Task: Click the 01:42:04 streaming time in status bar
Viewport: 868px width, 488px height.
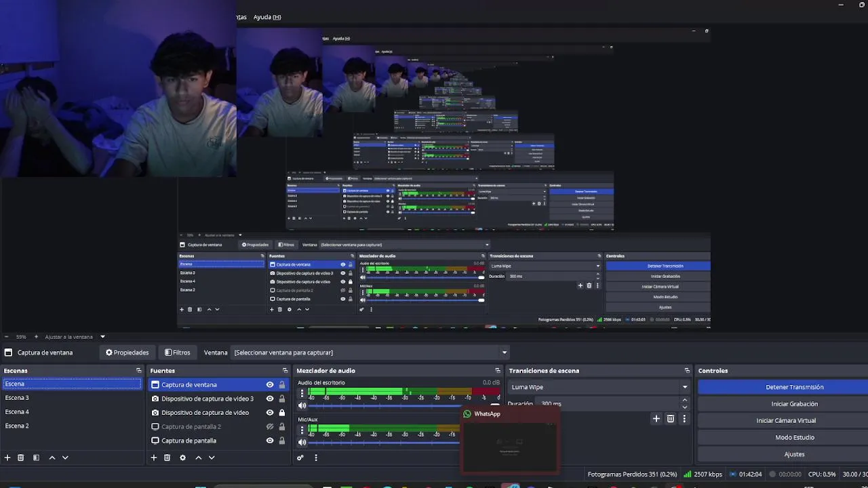Action: (x=751, y=474)
